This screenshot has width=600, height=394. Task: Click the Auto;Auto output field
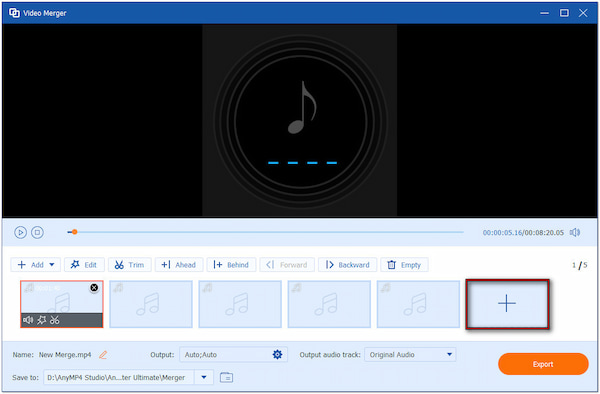[x=233, y=355]
